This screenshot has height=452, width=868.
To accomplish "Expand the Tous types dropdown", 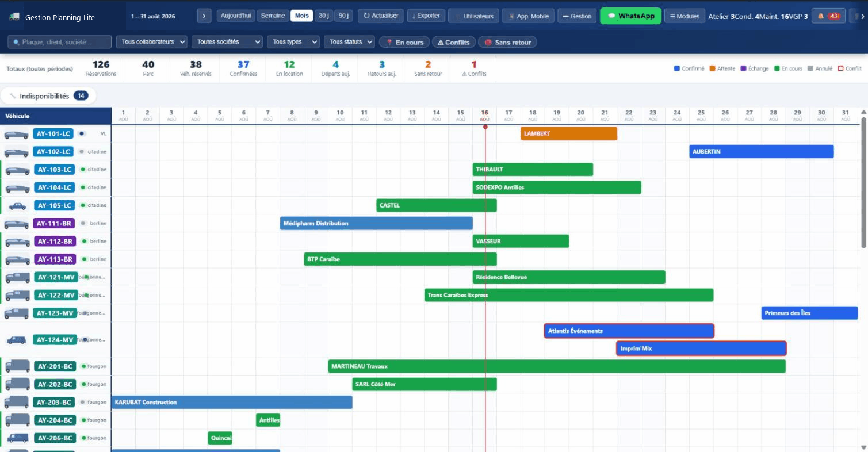I will pos(293,42).
